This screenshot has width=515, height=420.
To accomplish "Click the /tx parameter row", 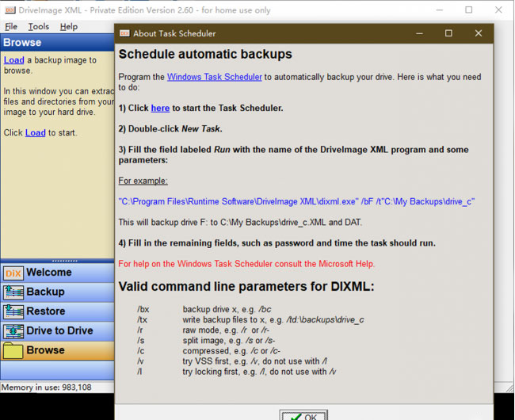I will (250, 319).
